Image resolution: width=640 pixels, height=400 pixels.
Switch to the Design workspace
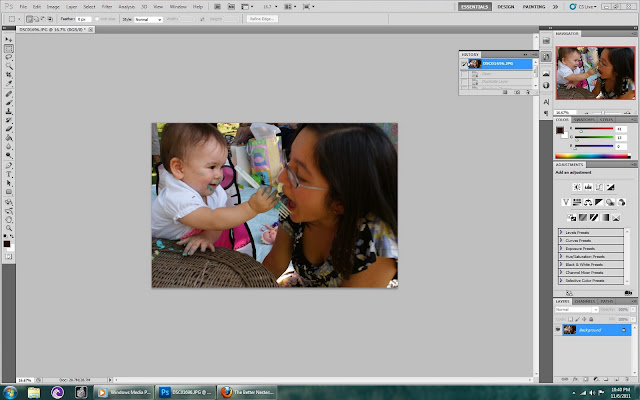click(506, 7)
